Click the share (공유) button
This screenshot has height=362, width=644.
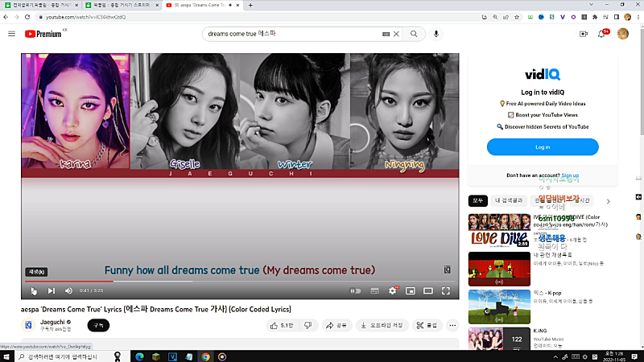tap(336, 326)
